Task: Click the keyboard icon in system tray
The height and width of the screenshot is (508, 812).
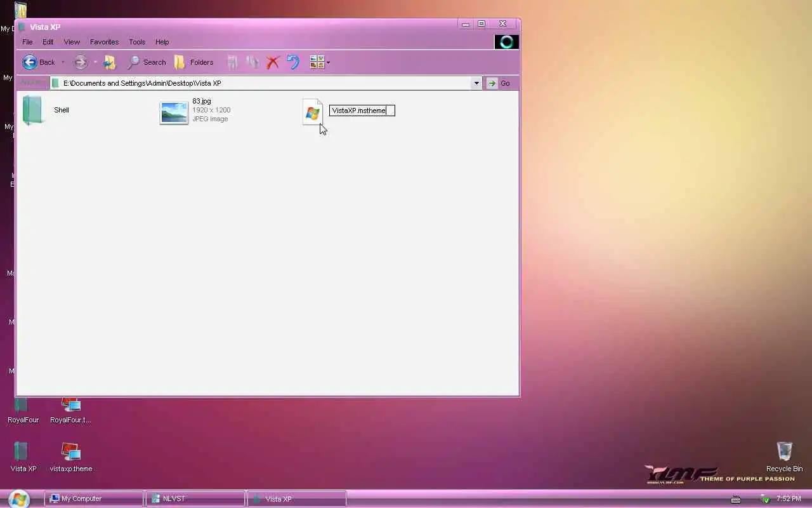Action: click(736, 499)
